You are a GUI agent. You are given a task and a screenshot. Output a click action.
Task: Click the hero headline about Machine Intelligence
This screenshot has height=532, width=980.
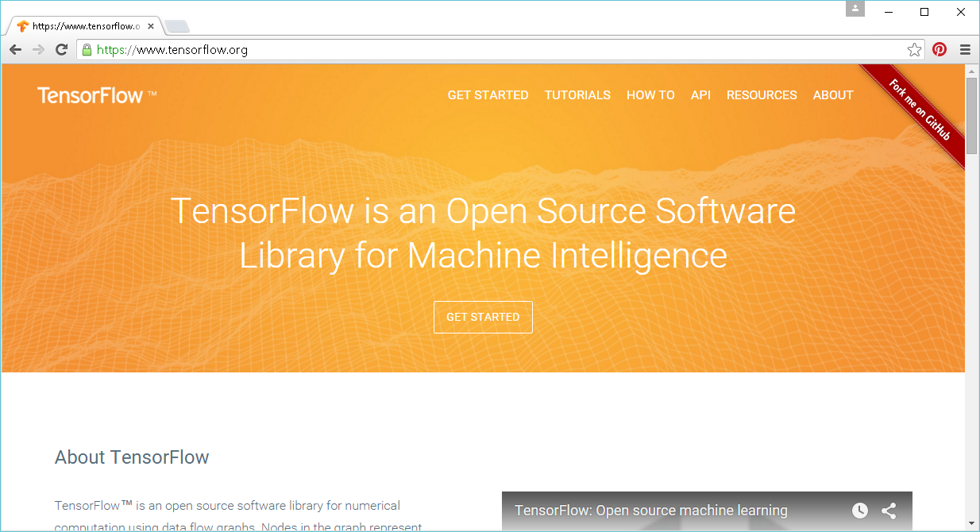tap(483, 233)
